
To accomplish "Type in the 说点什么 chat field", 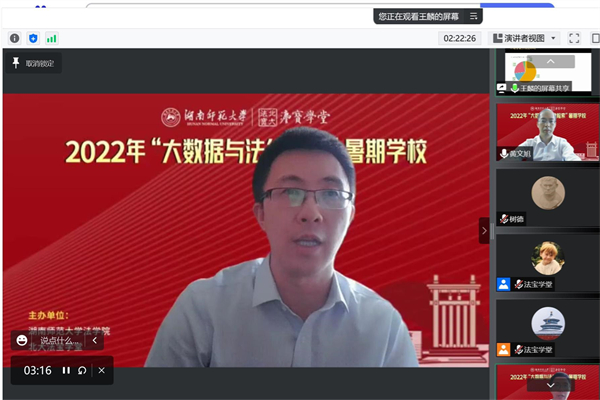I will pyautogui.click(x=60, y=340).
